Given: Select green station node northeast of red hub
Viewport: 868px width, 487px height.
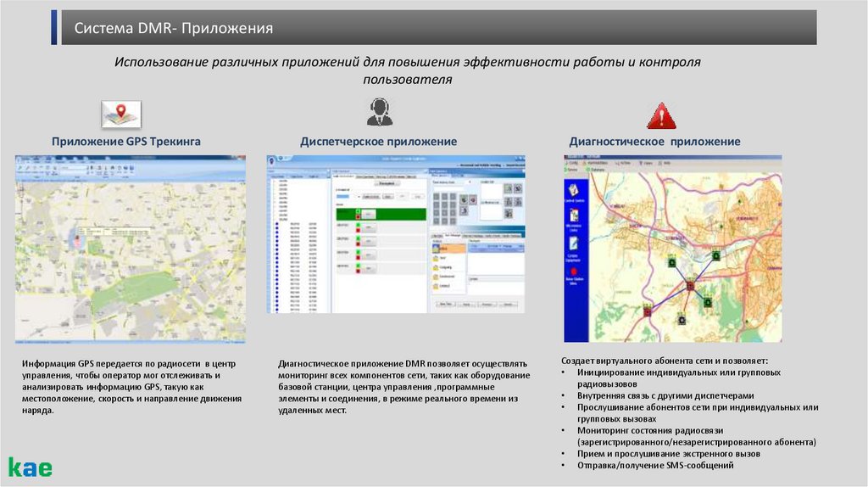Looking at the screenshot, I should [x=715, y=255].
